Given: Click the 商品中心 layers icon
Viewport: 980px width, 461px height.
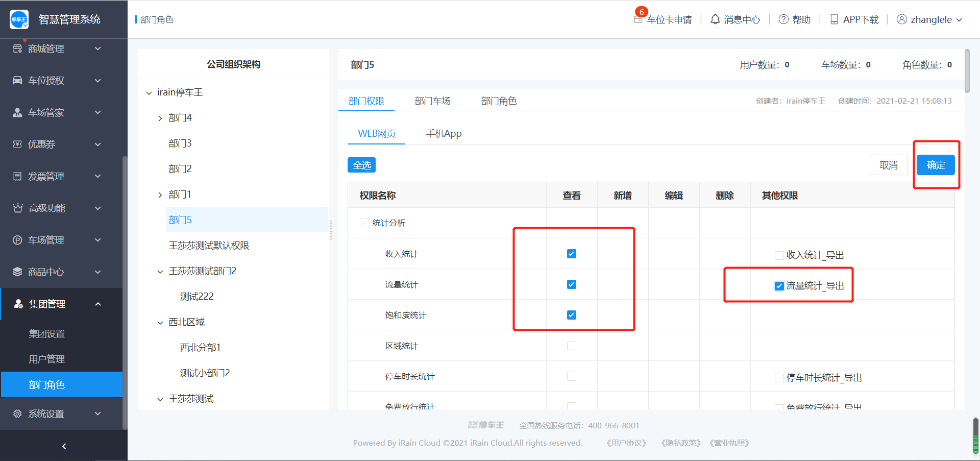Looking at the screenshot, I should click(x=17, y=272).
